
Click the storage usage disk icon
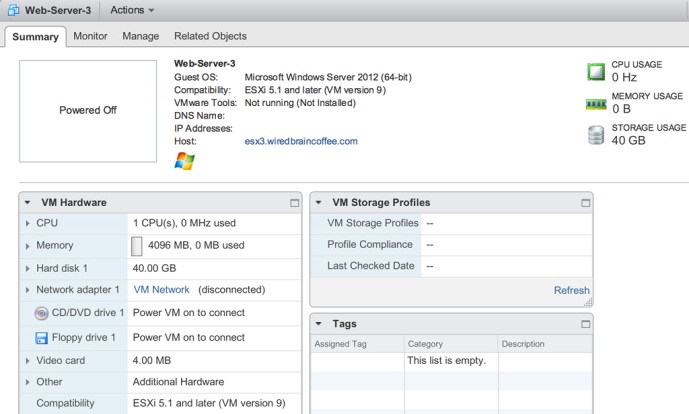click(x=596, y=135)
